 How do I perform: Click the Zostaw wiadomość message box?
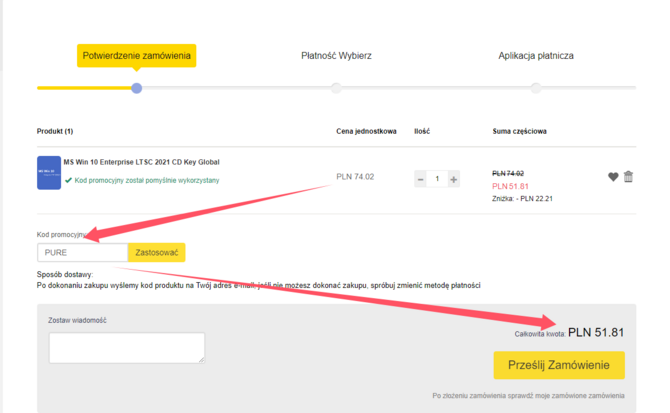click(126, 347)
